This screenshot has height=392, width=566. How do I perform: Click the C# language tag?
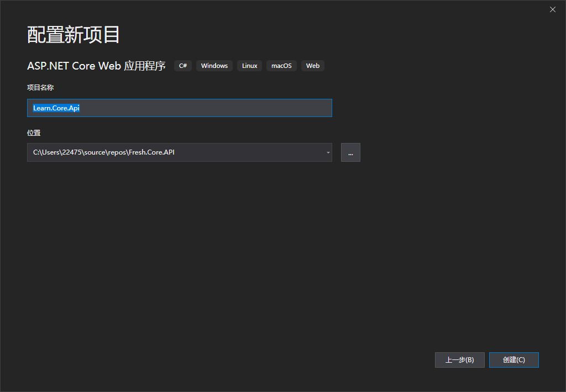[182, 66]
